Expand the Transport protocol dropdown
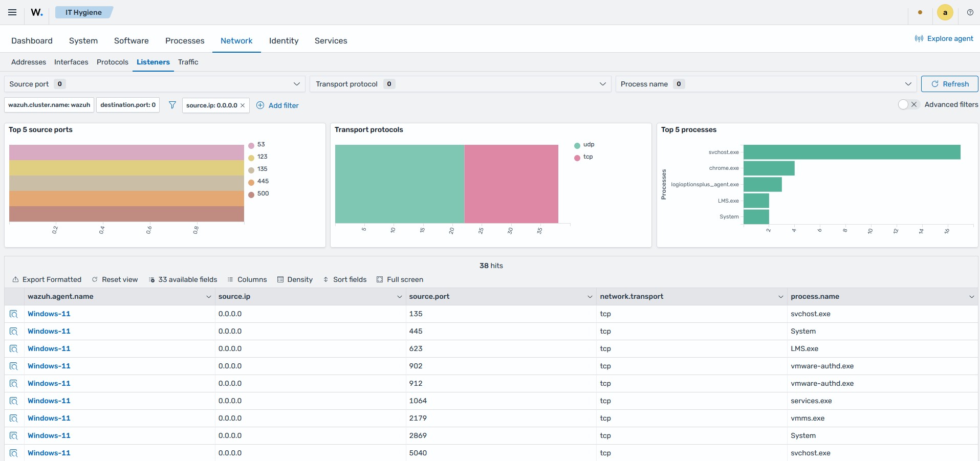Image resolution: width=980 pixels, height=461 pixels. point(460,84)
